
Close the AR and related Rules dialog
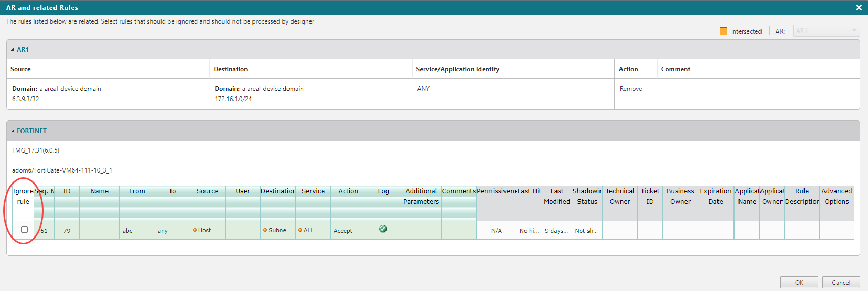tap(859, 7)
